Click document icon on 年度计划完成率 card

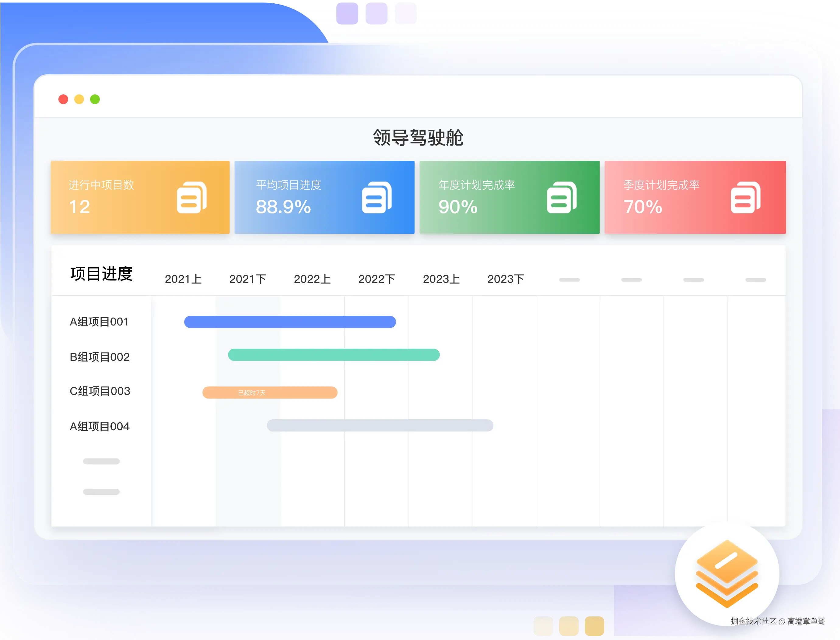(x=561, y=197)
